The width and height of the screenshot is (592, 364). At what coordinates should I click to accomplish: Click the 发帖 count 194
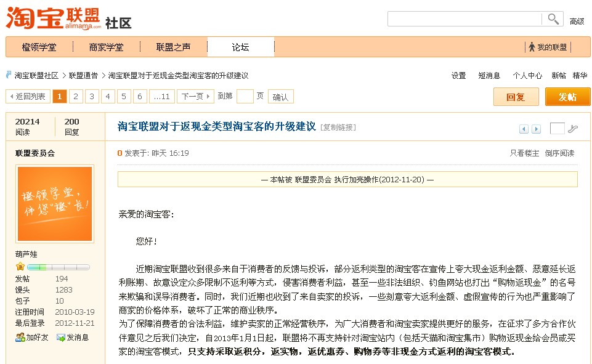click(62, 278)
